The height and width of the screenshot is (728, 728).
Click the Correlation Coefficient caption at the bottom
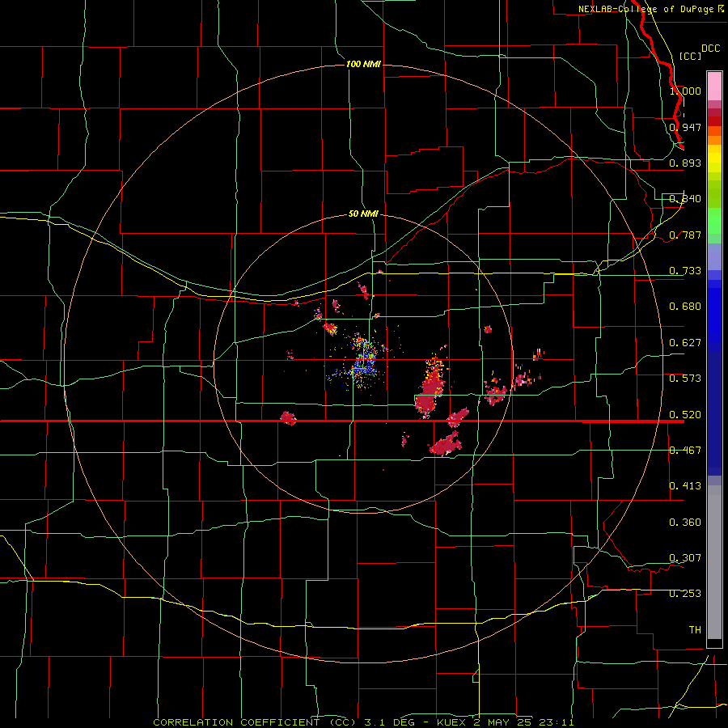pos(363,722)
